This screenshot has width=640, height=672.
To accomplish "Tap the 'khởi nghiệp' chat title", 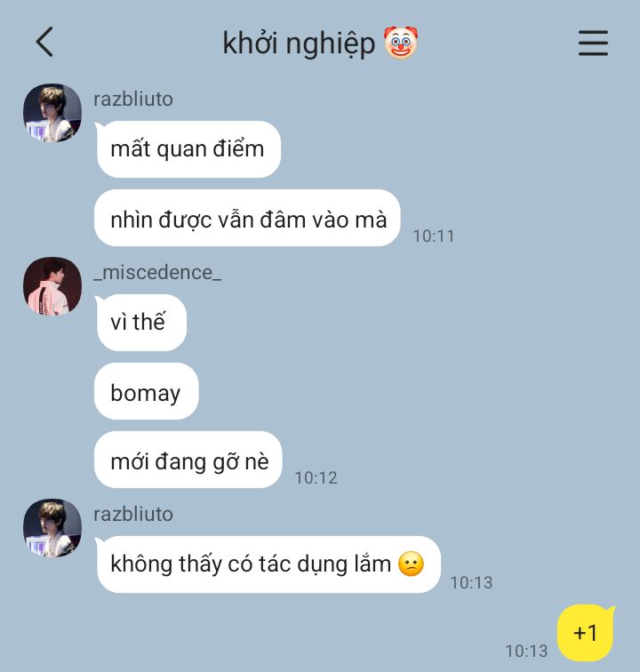I will point(299,44).
